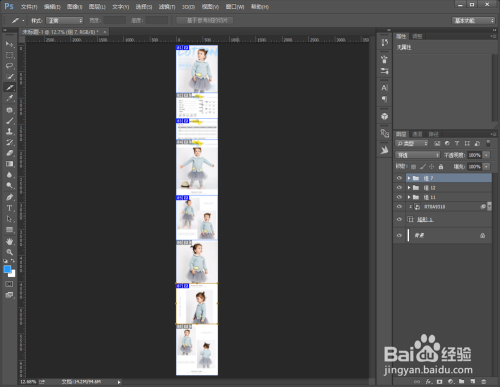Image resolution: width=500 pixels, height=387 pixels.
Task: Select the Eyedropper tool
Action: (9, 98)
